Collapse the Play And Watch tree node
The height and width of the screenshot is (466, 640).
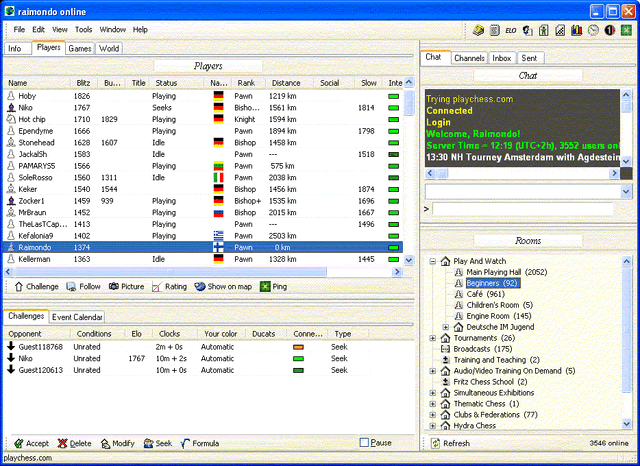coord(433,262)
